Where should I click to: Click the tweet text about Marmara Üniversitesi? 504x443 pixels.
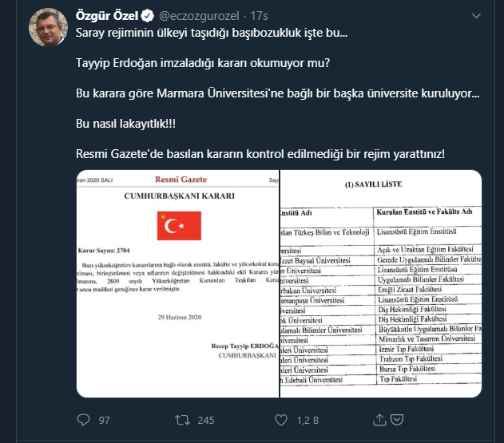[x=277, y=93]
